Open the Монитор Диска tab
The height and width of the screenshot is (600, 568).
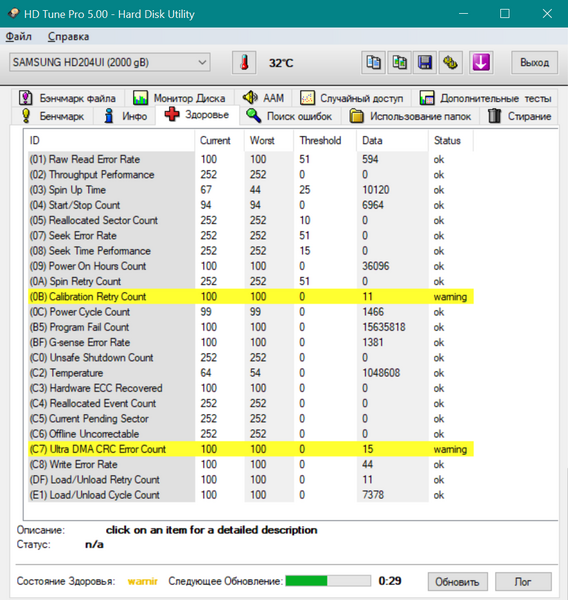click(x=179, y=98)
